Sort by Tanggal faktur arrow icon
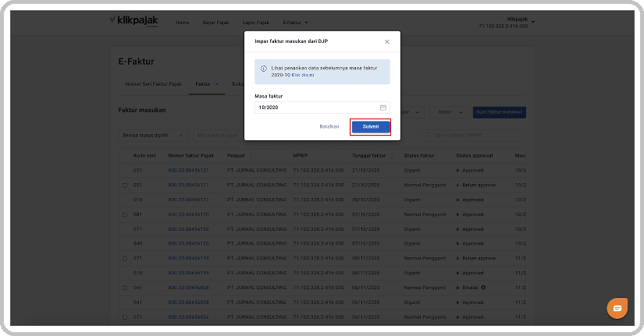 [392, 156]
